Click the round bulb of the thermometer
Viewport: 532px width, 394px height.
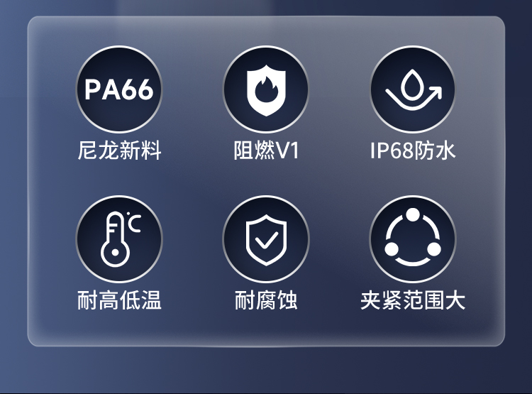pyautogui.click(x=116, y=253)
